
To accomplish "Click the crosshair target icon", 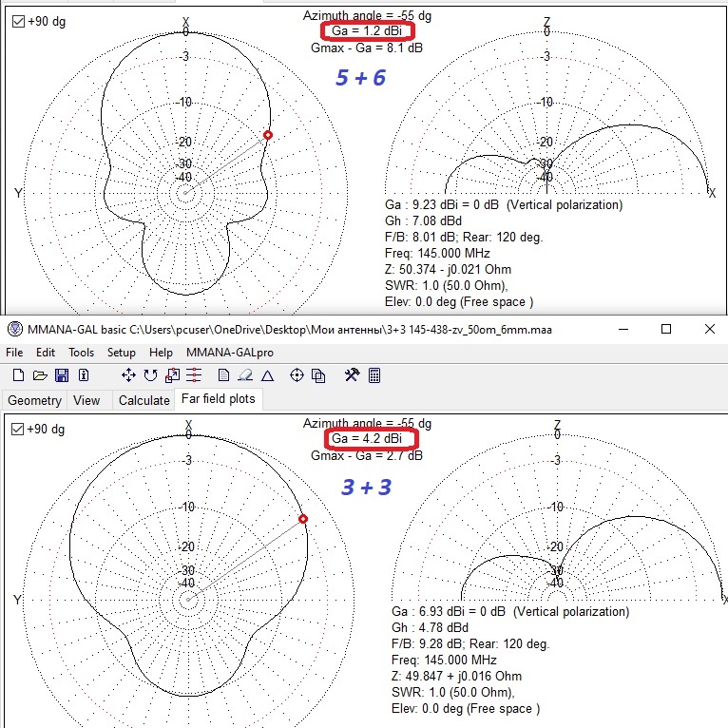I will point(297,376).
